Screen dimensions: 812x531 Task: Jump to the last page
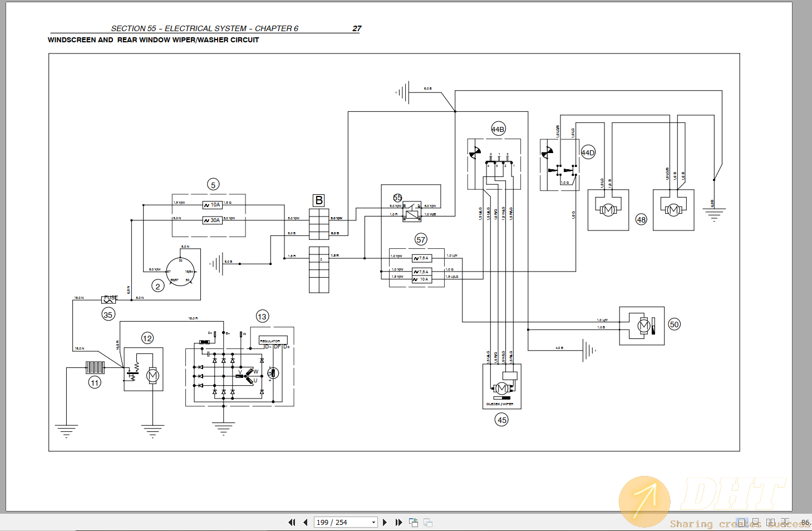(398, 522)
